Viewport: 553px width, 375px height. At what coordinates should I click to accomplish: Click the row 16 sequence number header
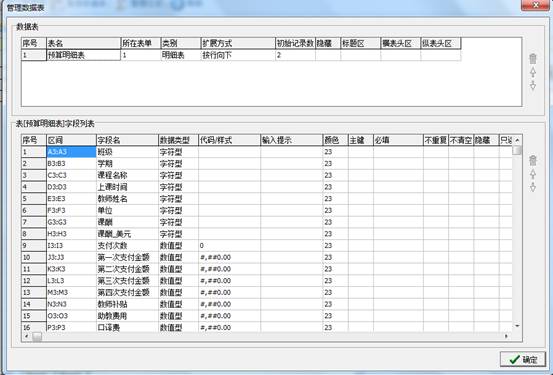click(34, 327)
